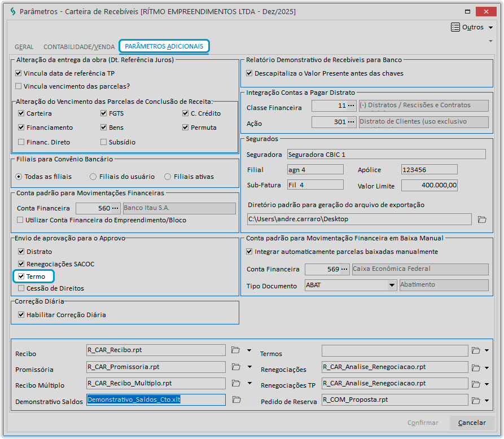Toggle the C. Crédito checkbox
The image size is (504, 439).
(x=185, y=113)
